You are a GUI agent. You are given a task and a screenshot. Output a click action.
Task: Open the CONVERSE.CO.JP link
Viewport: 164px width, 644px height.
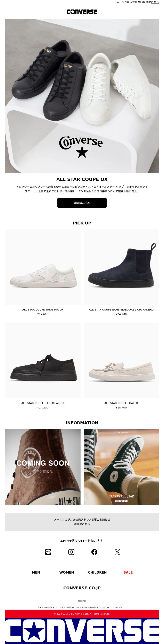click(82, 588)
